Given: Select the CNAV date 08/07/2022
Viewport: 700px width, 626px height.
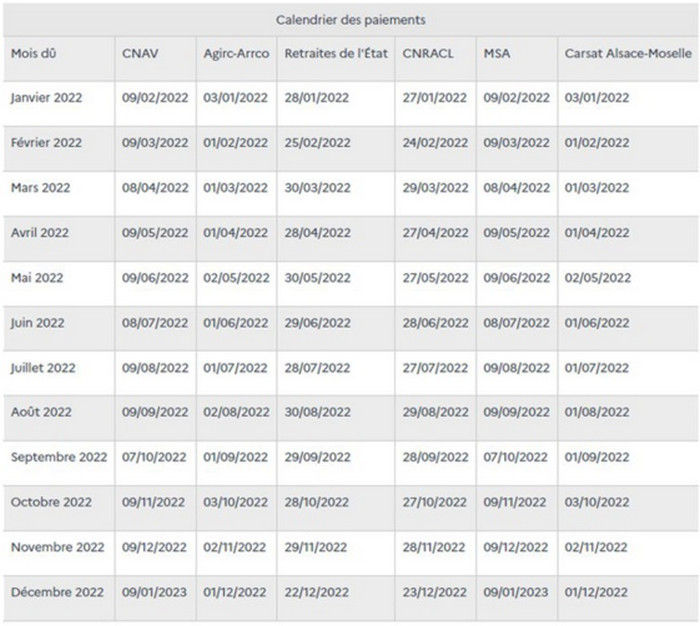Looking at the screenshot, I should point(155,323).
